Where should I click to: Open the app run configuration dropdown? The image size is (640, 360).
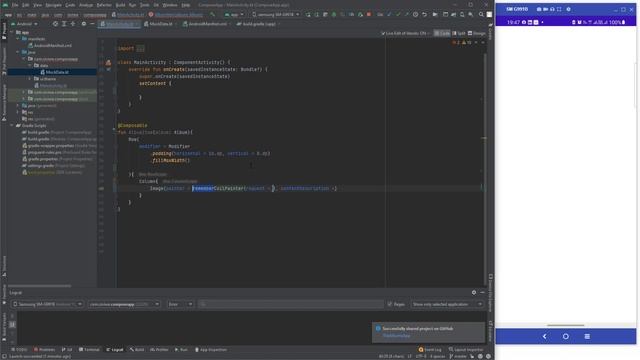[x=234, y=14]
